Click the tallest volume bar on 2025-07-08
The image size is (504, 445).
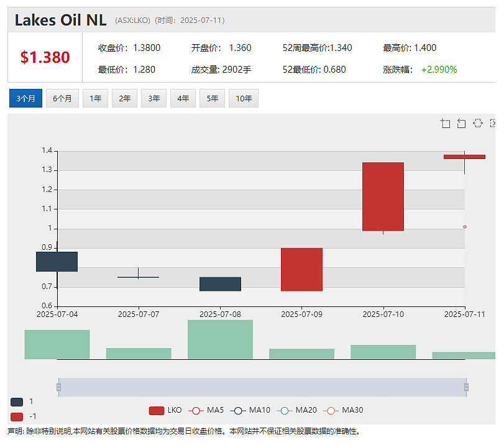220,339
